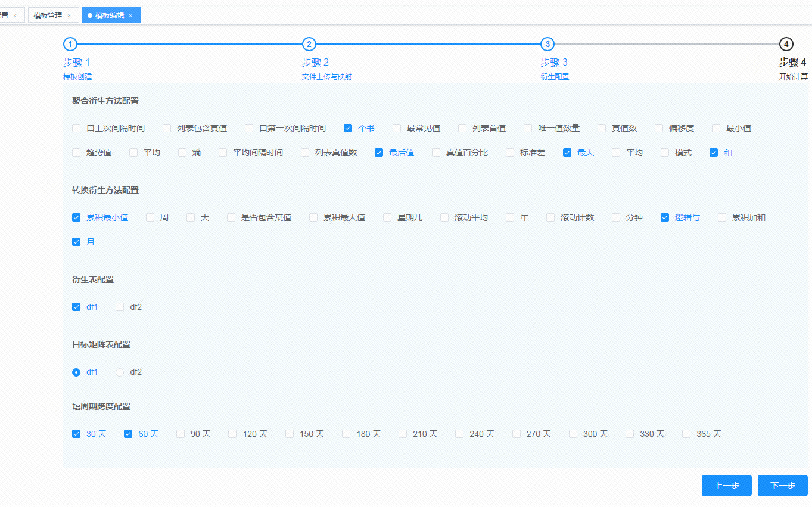Tick the 分钟 checkbox

point(616,217)
